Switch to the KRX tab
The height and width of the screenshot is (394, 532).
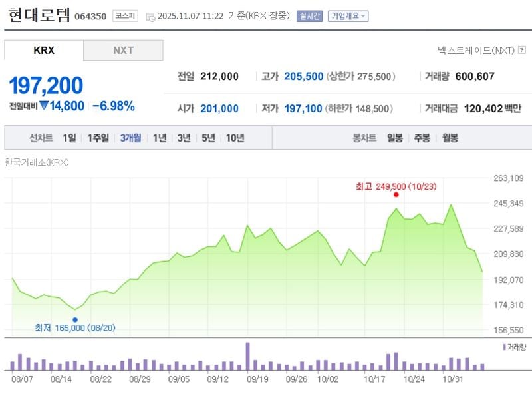click(44, 51)
